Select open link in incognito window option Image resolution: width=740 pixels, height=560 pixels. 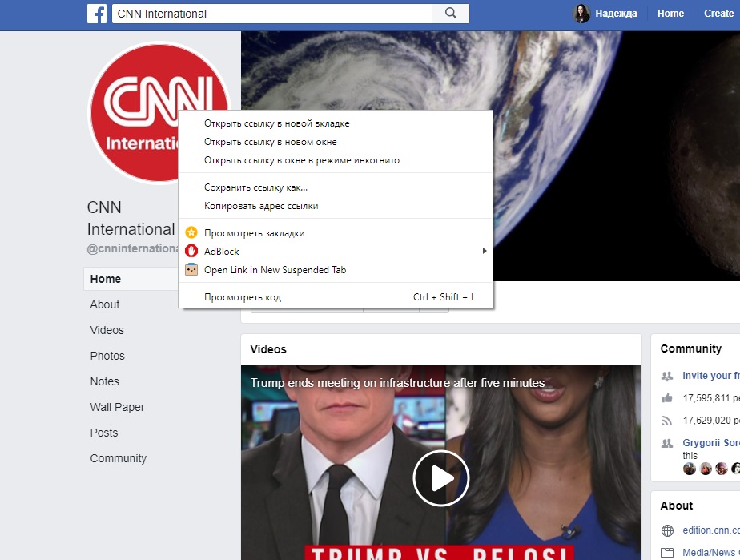(x=336, y=160)
